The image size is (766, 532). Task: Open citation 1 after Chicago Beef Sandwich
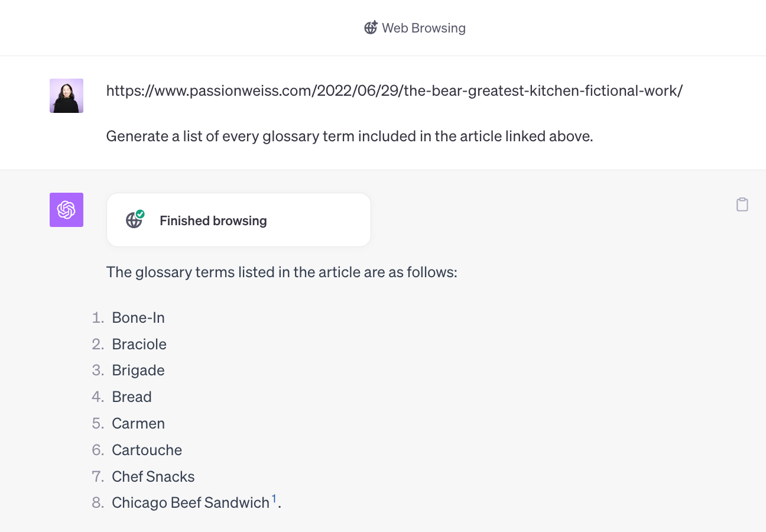274,499
